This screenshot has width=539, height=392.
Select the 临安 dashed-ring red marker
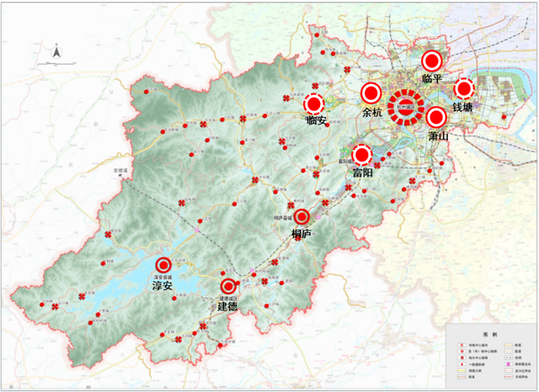(314, 104)
